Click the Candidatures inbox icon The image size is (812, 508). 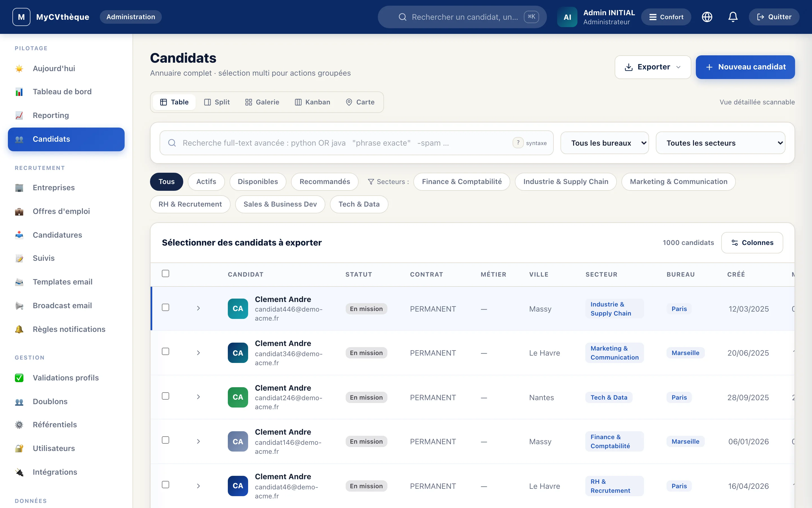[x=19, y=235]
